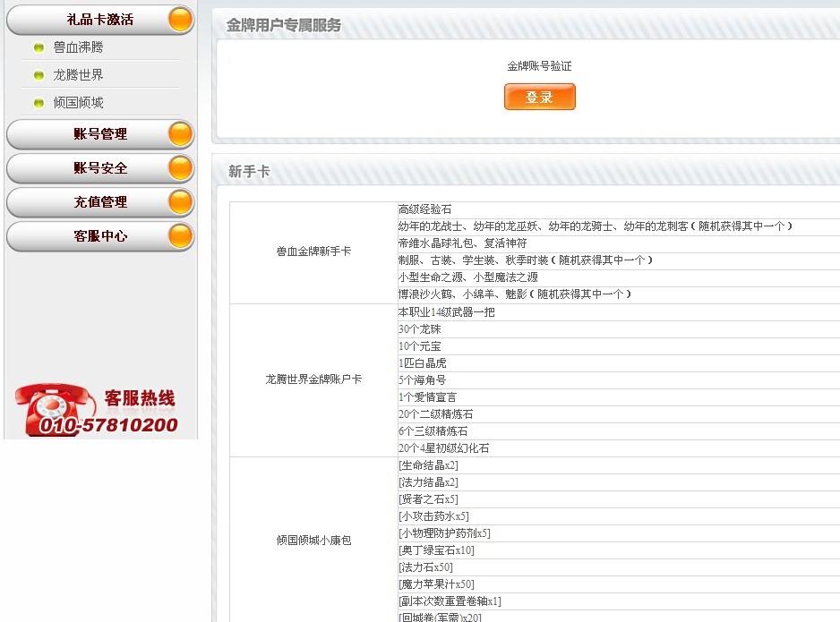
Task: Select the 兽血金牌新手卡 table cell
Action: [313, 251]
